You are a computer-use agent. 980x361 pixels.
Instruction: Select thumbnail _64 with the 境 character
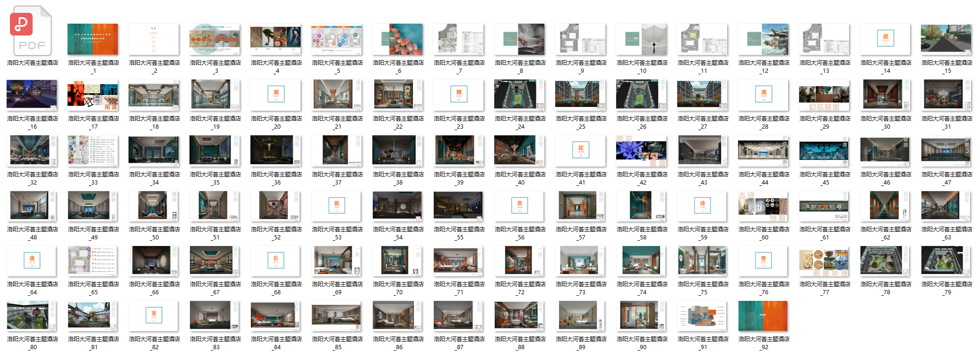pyautogui.click(x=32, y=261)
